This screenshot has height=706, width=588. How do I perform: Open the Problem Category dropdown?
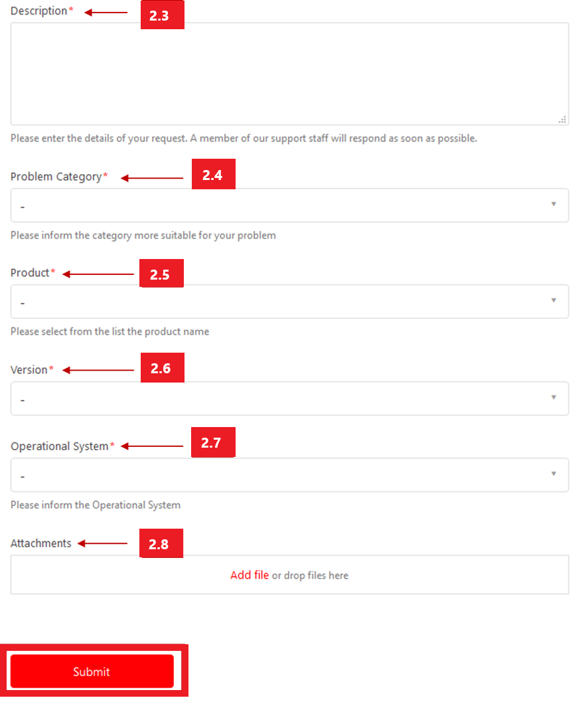(290, 205)
